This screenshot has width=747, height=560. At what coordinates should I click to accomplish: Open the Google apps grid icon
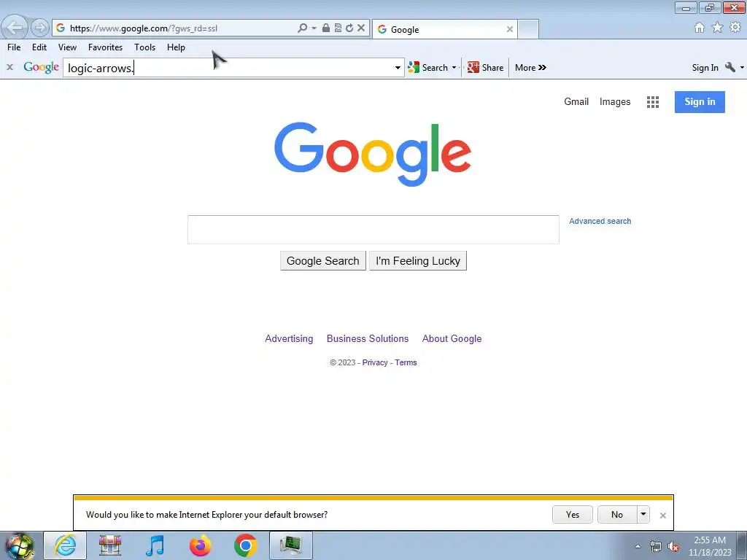tap(653, 102)
